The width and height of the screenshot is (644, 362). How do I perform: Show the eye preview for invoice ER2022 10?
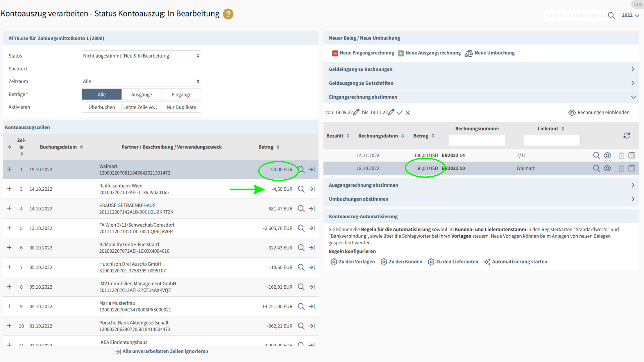[x=607, y=168]
